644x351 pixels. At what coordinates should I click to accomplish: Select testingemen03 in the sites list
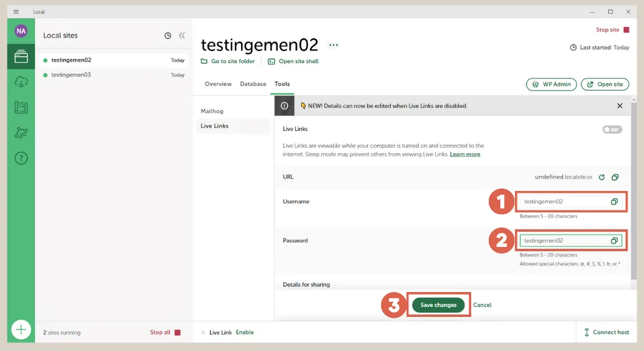point(71,75)
